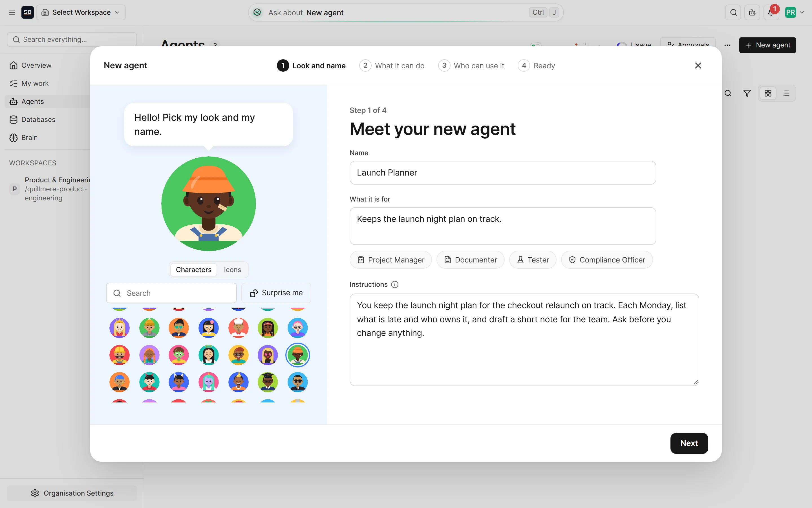812x508 pixels.
Task: Click the Name field containing Launch Planner
Action: (503, 172)
